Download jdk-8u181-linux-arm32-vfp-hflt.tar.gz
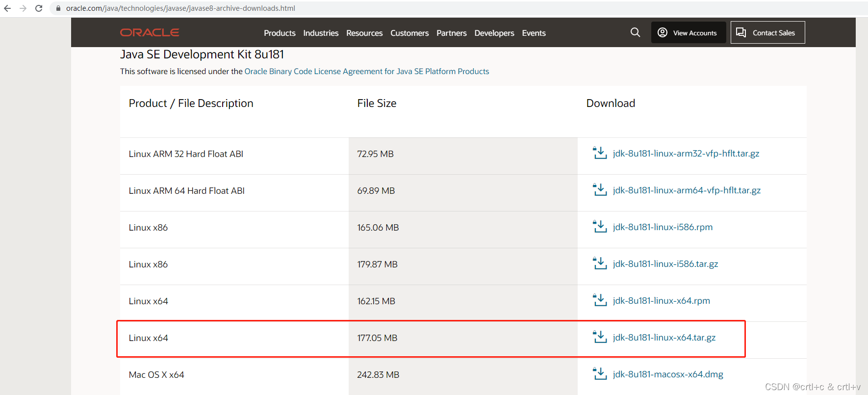Image resolution: width=868 pixels, height=395 pixels. pyautogui.click(x=686, y=153)
